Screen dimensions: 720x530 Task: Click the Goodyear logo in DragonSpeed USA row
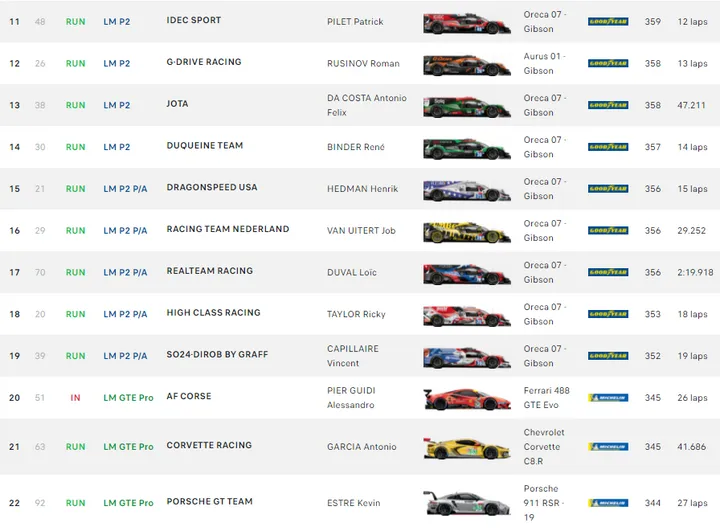point(608,189)
